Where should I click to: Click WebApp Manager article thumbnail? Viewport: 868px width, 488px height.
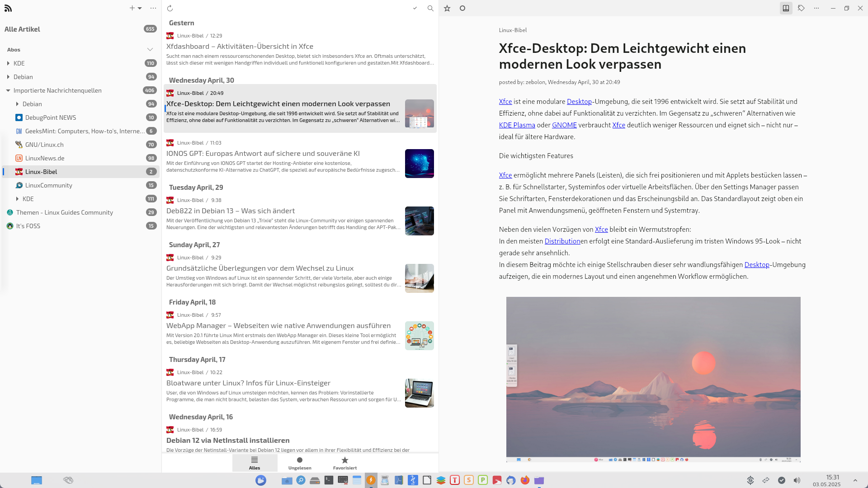pyautogui.click(x=420, y=336)
